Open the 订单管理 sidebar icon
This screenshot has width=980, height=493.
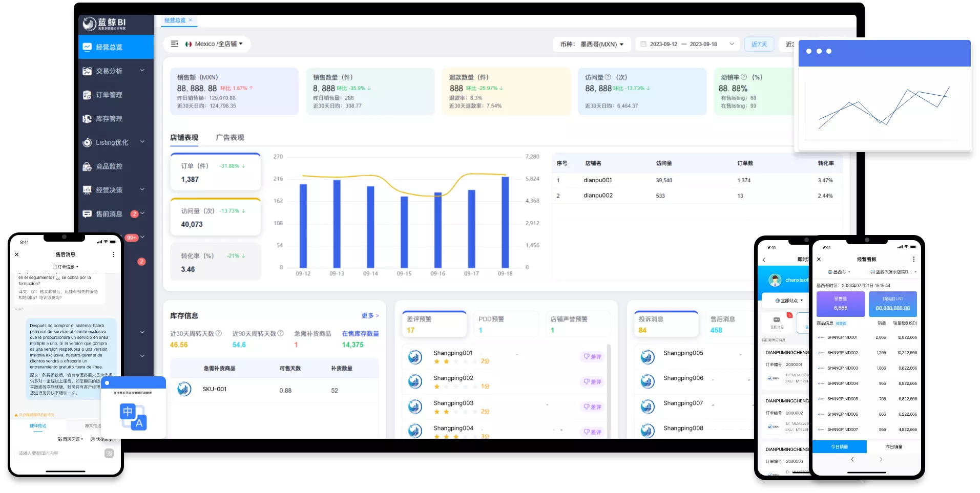(87, 95)
